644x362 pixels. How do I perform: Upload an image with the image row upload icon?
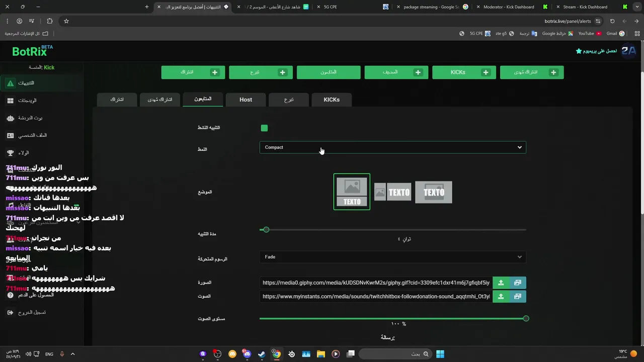coord(501,283)
